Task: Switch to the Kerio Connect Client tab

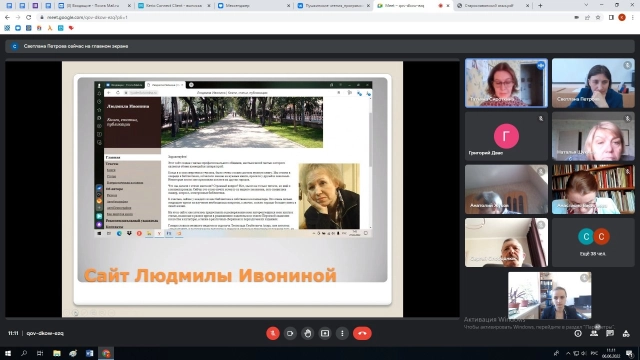Action: [174, 6]
